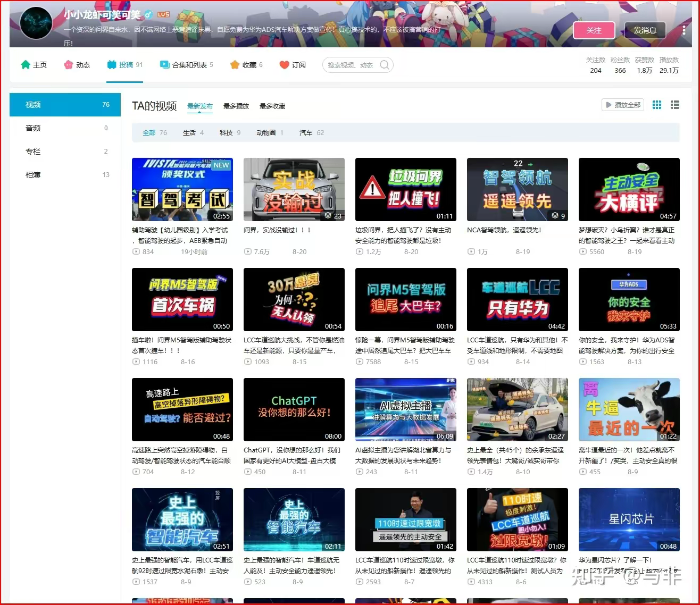Open the 智驾领航遥遥领先 video thumbnail
700x605 pixels.
(x=518, y=189)
